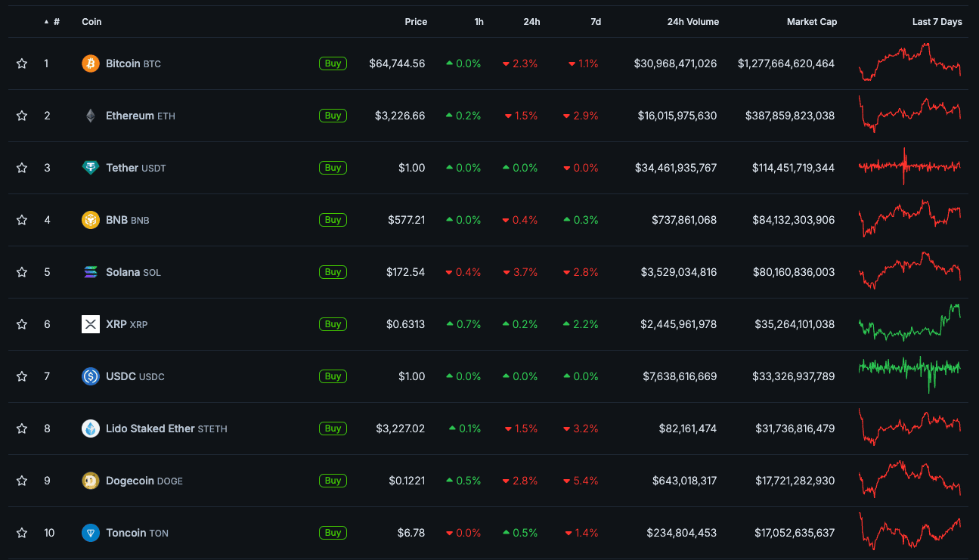Open USDC's green 7-day sparkline

coord(909,375)
